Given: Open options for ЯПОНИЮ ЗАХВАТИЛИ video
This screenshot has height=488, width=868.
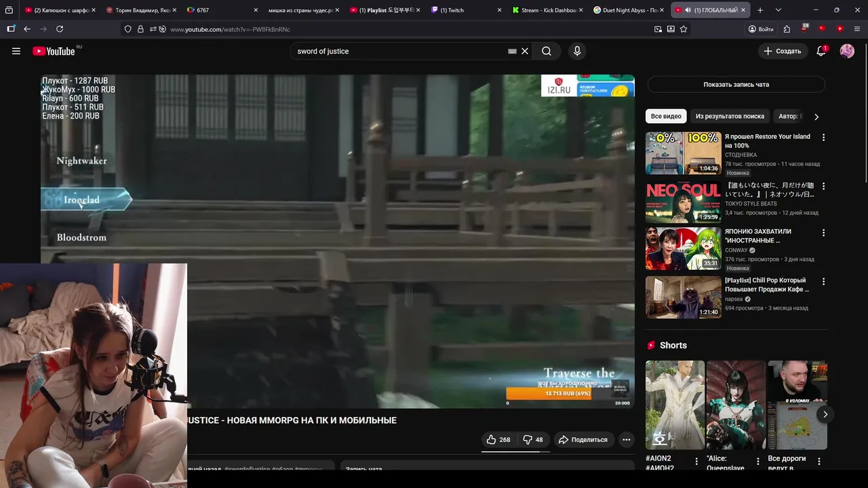Looking at the screenshot, I should coord(823,232).
